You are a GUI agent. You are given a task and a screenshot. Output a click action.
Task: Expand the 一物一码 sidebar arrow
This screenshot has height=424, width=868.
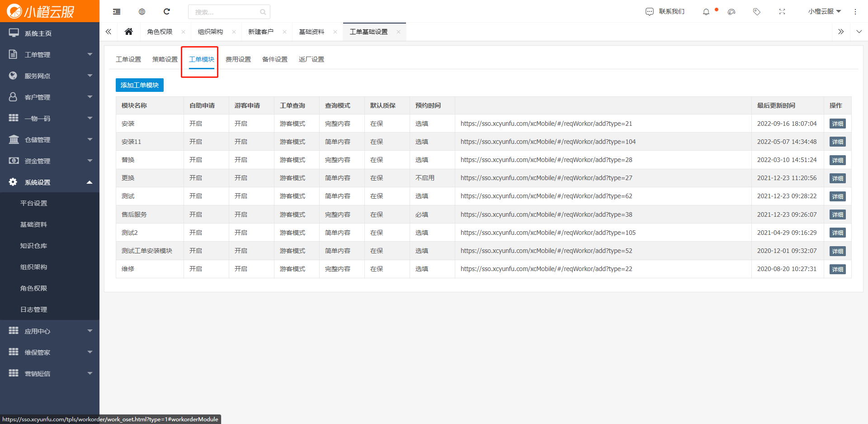90,118
